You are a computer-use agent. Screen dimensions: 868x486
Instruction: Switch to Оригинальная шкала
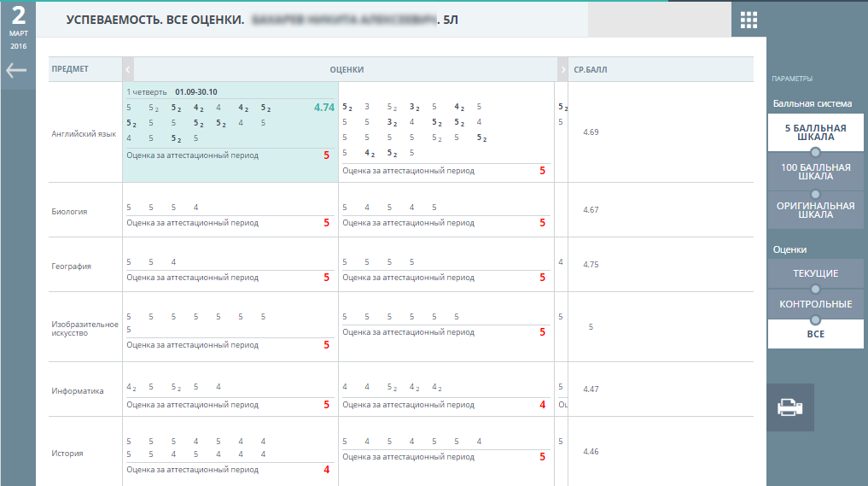coord(815,210)
